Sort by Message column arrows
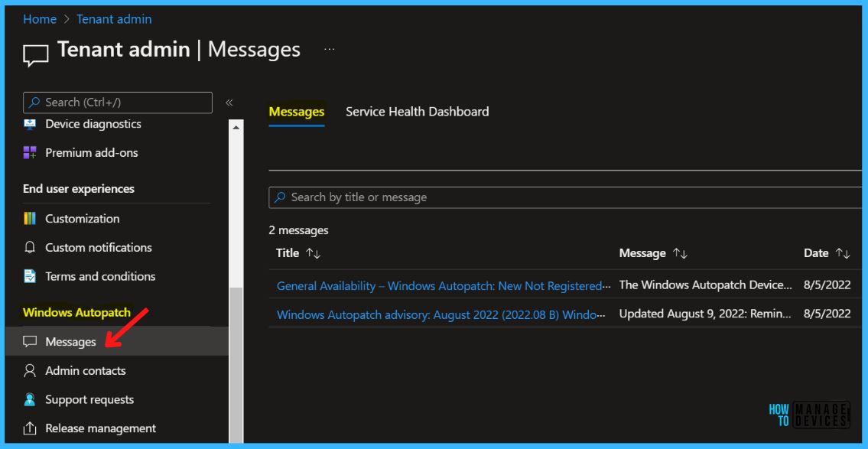This screenshot has width=868, height=449. point(681,253)
